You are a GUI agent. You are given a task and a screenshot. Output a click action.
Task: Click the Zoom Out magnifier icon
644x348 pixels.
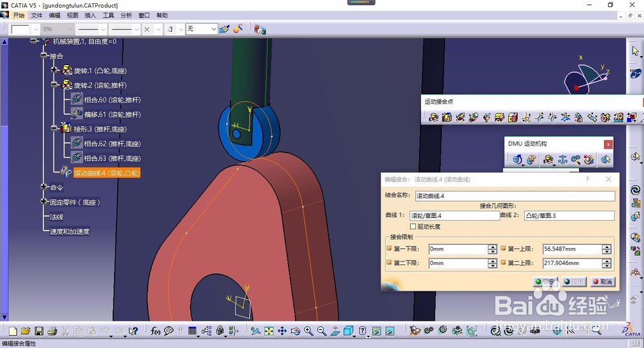point(321,331)
